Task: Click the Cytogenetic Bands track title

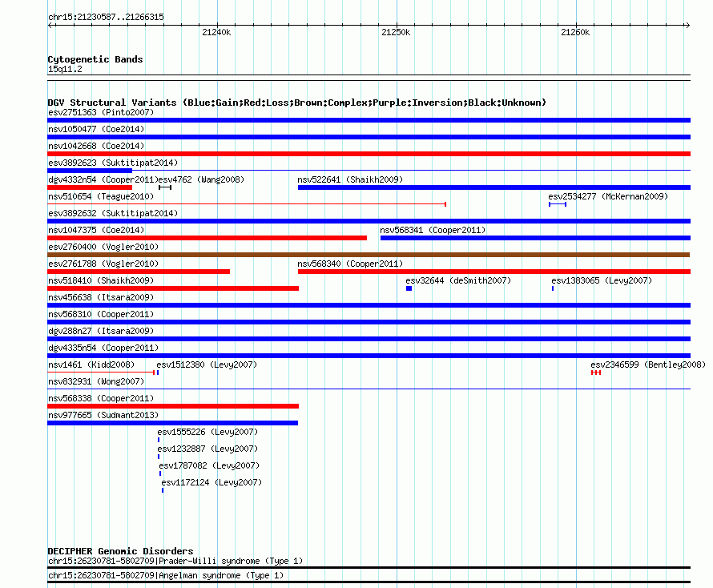Action: (95, 59)
